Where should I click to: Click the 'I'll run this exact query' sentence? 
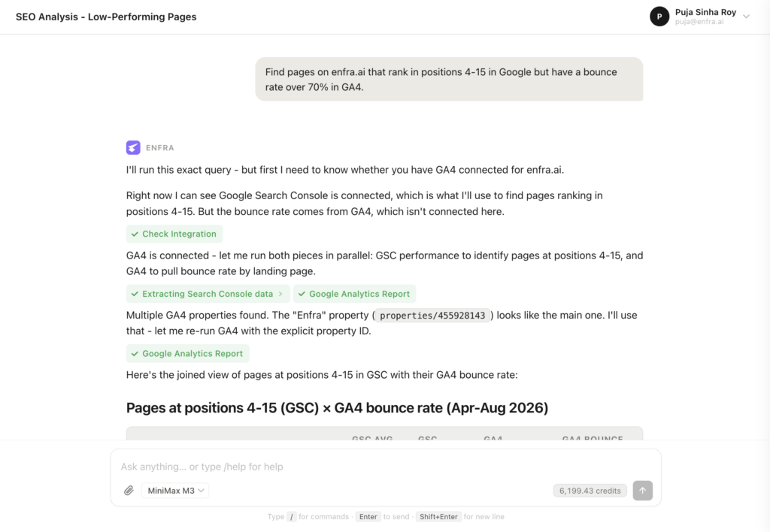[345, 170]
